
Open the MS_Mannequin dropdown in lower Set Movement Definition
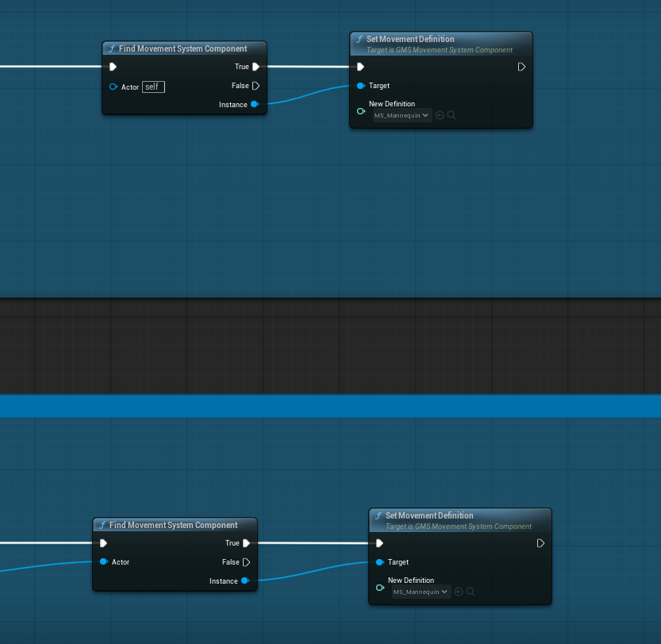(x=421, y=592)
